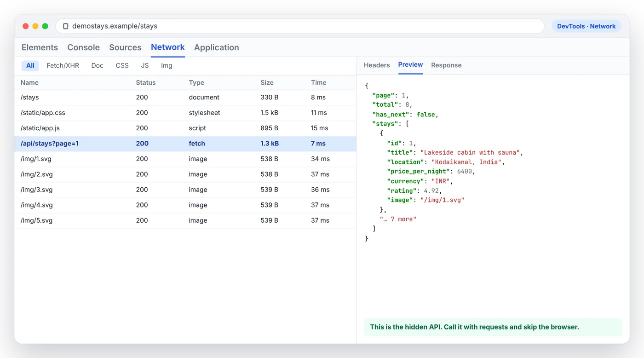
Task: Focus the demostays.example/stays address field
Action: [300, 26]
